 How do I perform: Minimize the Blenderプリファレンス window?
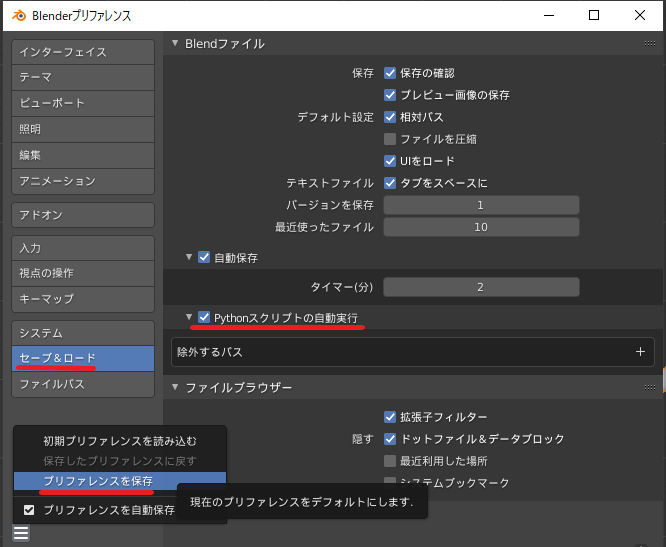point(549,15)
